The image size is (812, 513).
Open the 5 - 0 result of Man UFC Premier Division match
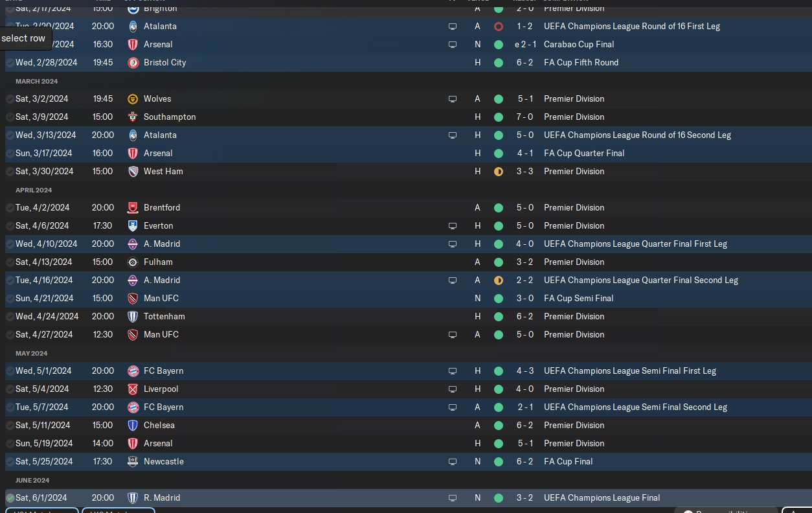(x=524, y=335)
